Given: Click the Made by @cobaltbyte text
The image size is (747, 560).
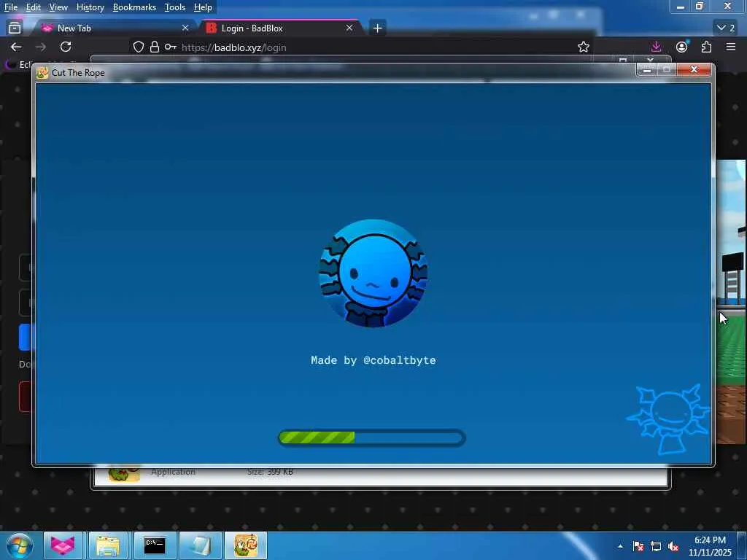Looking at the screenshot, I should pyautogui.click(x=373, y=360).
